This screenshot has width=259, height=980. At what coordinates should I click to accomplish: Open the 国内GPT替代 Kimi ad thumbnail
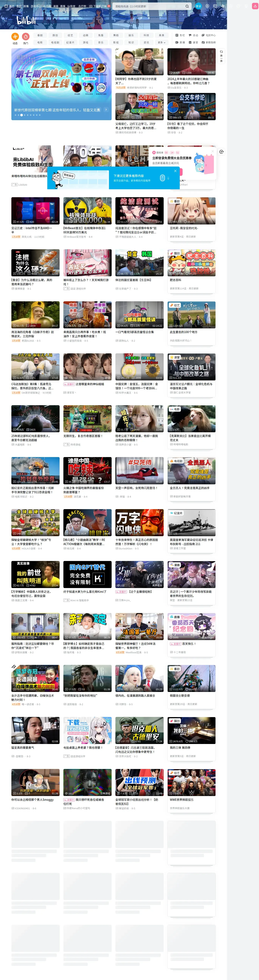[x=87, y=574]
